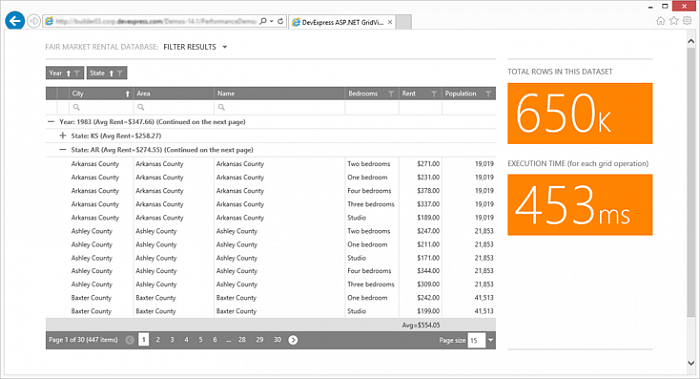Go to page 3 in the pager

(172, 340)
